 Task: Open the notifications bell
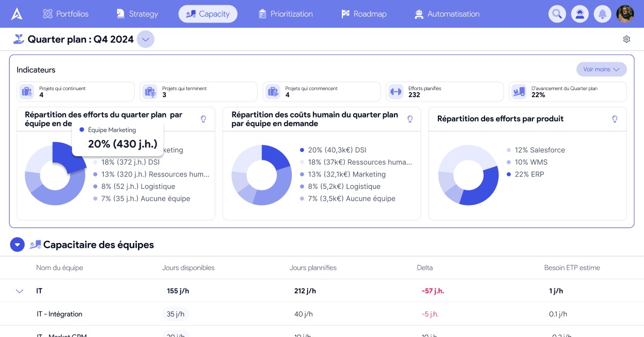[602, 14]
